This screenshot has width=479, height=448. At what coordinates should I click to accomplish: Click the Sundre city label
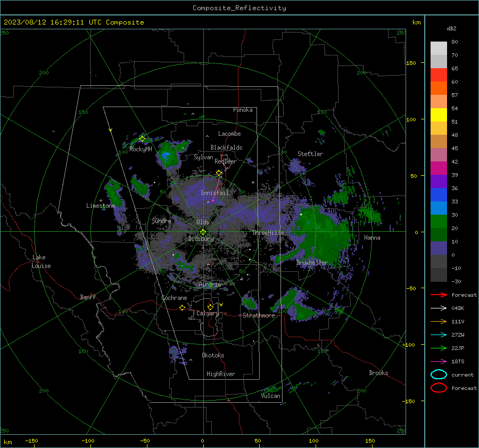point(161,221)
